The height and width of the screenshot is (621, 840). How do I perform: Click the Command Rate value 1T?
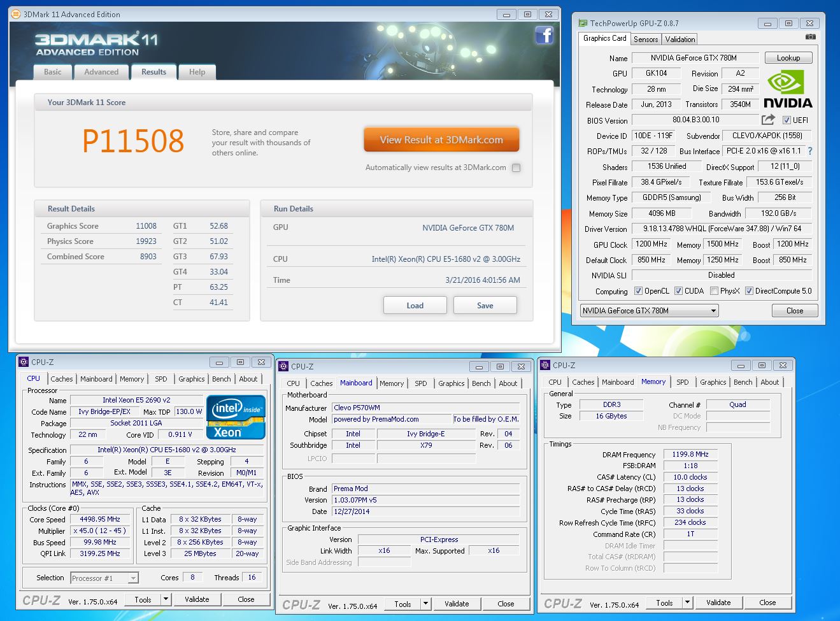[x=690, y=534]
